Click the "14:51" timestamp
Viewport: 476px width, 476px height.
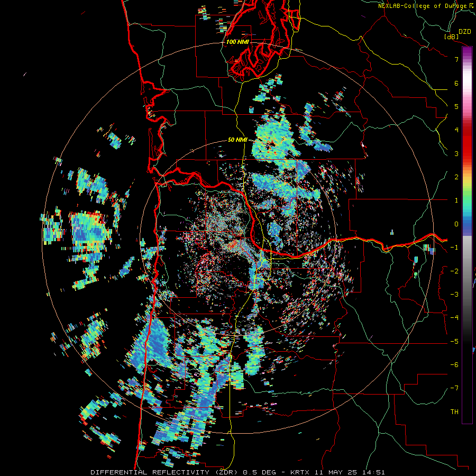point(374,472)
